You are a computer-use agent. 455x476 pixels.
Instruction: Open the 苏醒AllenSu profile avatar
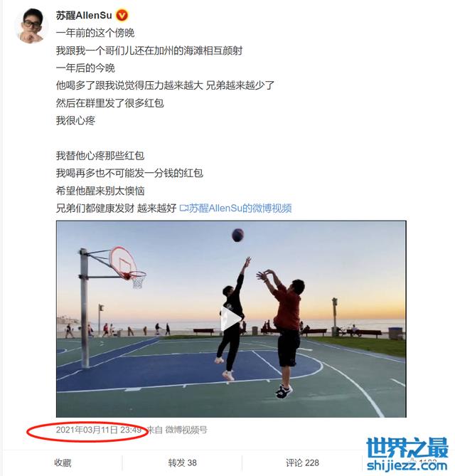[32, 26]
